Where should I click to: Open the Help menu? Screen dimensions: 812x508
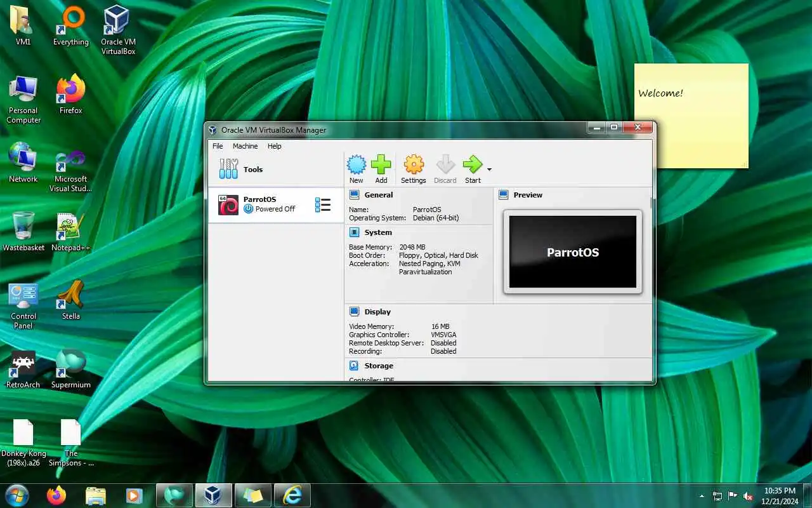point(274,146)
